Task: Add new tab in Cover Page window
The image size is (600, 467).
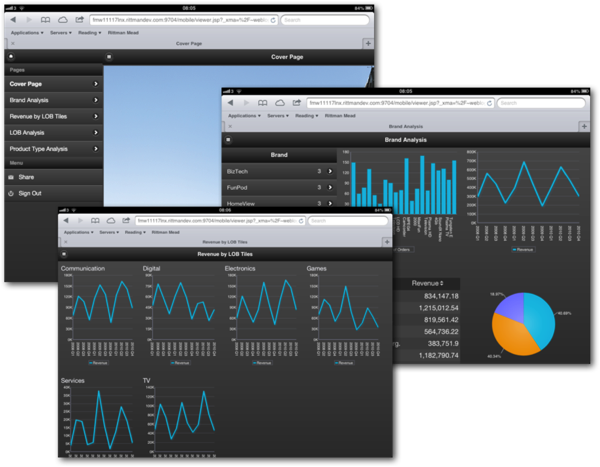Action: tap(368, 43)
